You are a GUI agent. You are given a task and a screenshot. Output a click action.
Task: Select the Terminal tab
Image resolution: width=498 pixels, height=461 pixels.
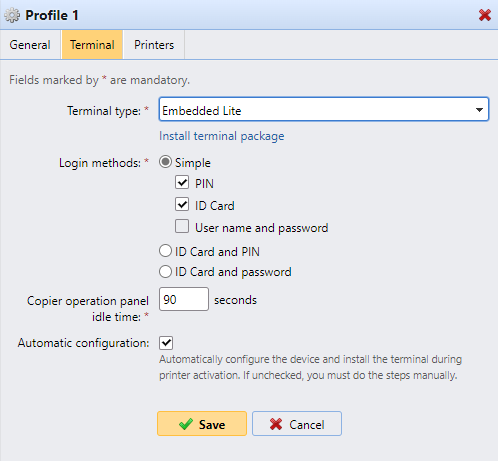pyautogui.click(x=92, y=45)
